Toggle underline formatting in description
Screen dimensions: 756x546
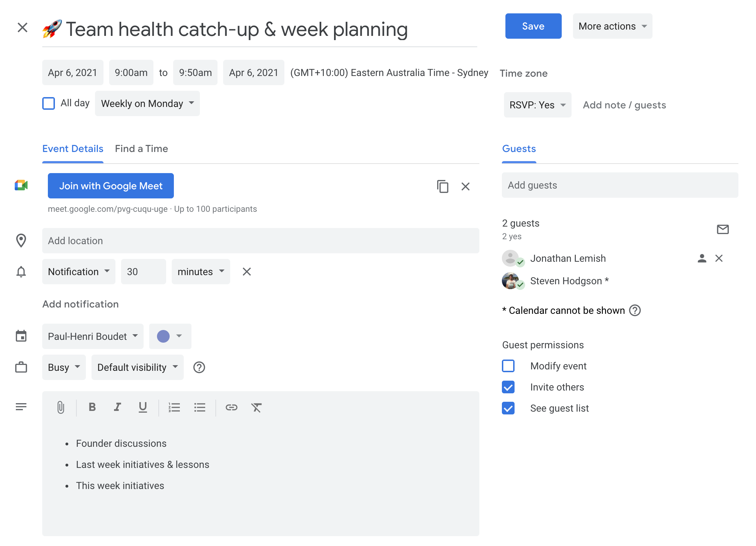pos(143,407)
